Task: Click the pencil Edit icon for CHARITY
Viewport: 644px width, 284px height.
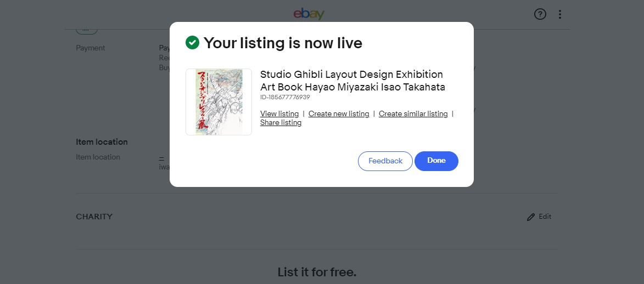Action: (x=531, y=217)
